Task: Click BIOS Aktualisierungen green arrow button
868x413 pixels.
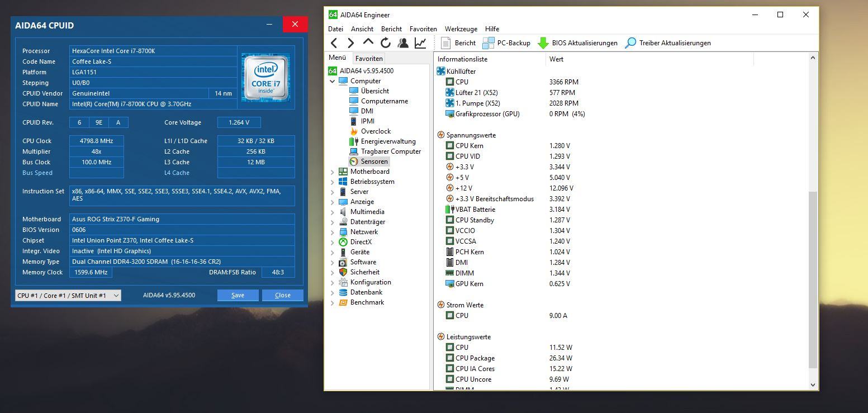Action: point(577,43)
